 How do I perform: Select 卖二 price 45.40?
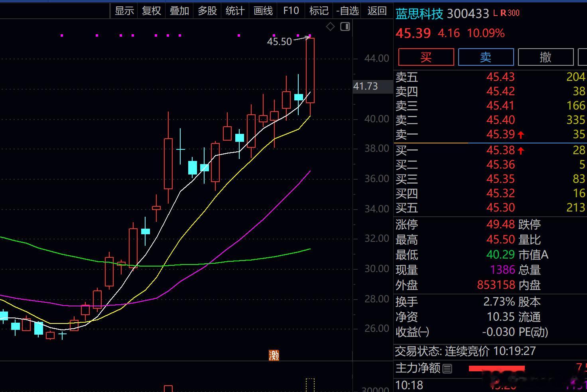tap(500, 120)
